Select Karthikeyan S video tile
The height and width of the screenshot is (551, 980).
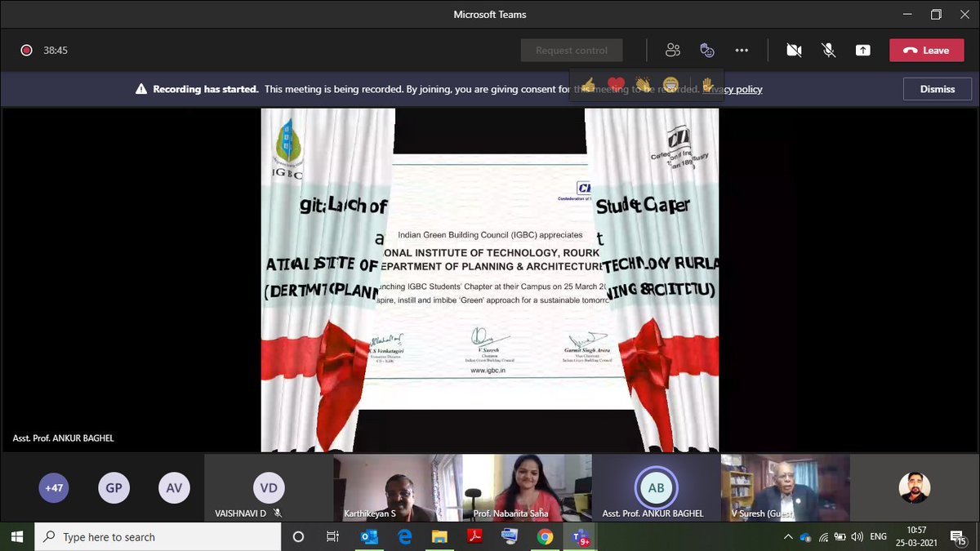pyautogui.click(x=398, y=488)
